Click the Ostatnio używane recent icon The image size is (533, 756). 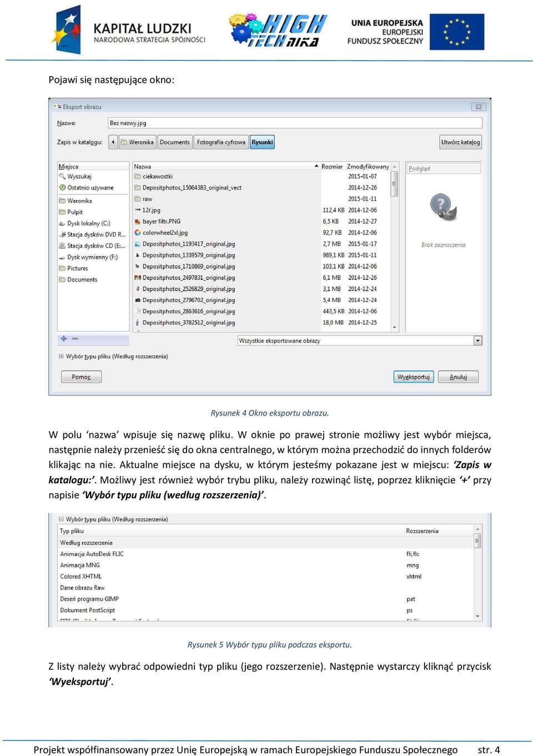click(x=62, y=188)
